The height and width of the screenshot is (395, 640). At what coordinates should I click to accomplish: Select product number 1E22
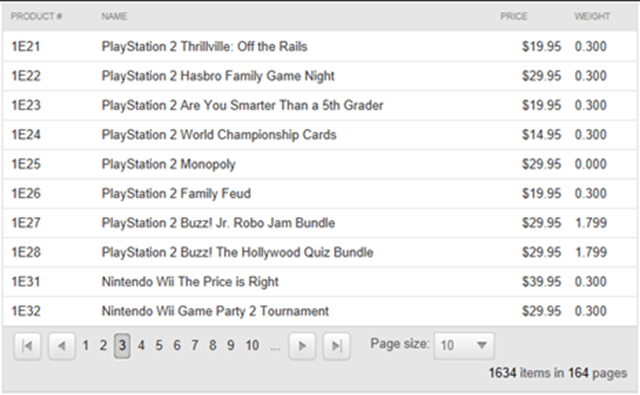tap(26, 76)
